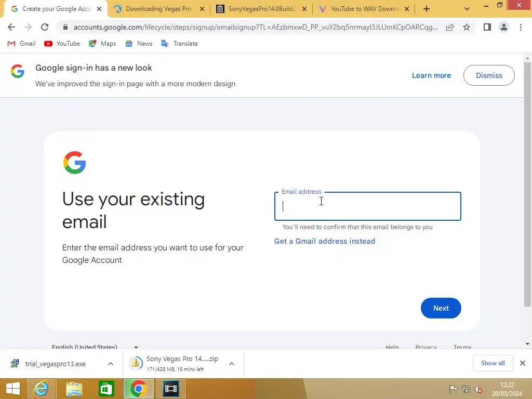Click the blue Next button
532x399 pixels.
441,308
